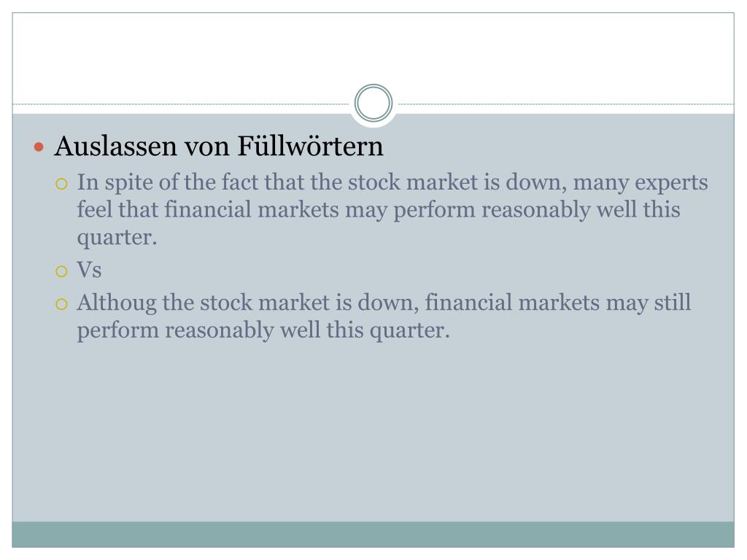747x560 pixels.
Task: Click the dotted divider line right of circle
Action: [x=566, y=104]
